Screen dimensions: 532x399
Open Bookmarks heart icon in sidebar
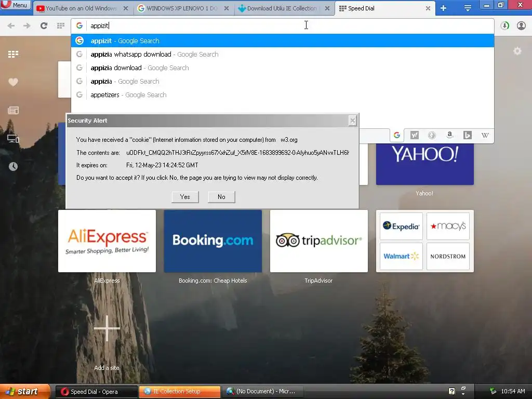[13, 82]
